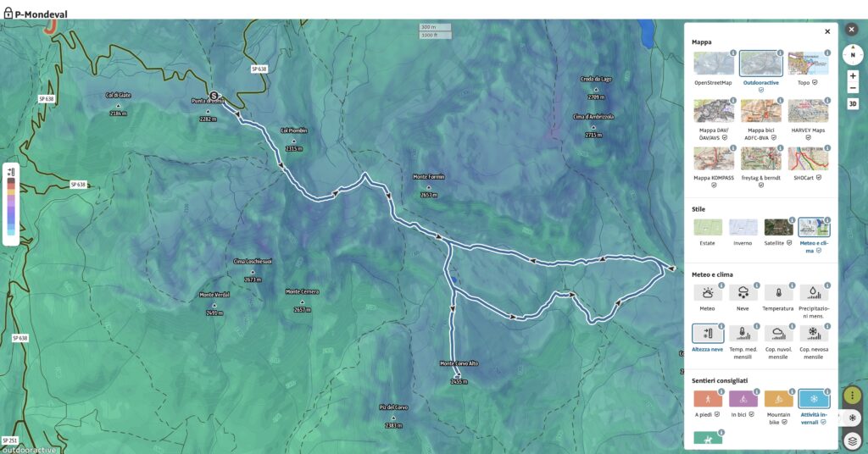
Task: Switch style to Satellite
Action: [x=778, y=227]
